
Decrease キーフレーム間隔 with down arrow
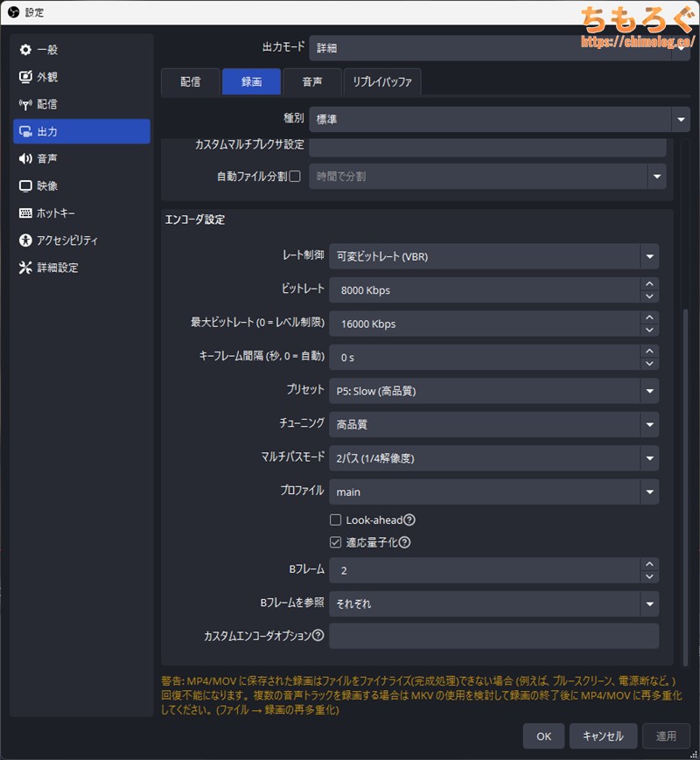[x=649, y=364]
